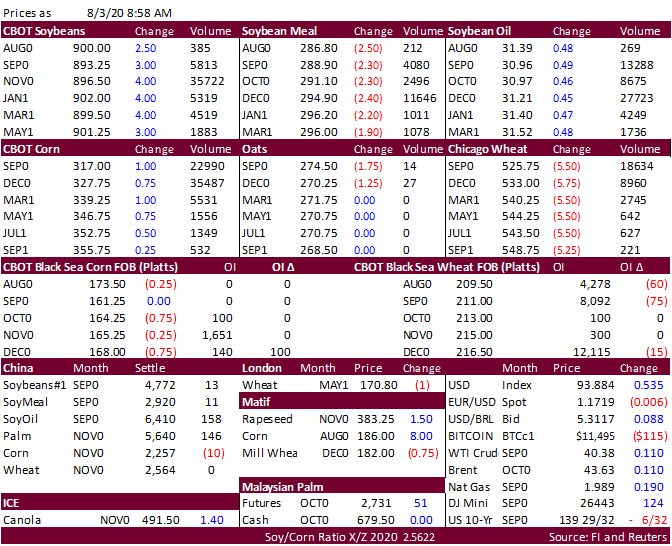Image resolution: width=672 pixels, height=546 pixels.
Task: Select corn SEP1 price 355.75
Action: 91,250
